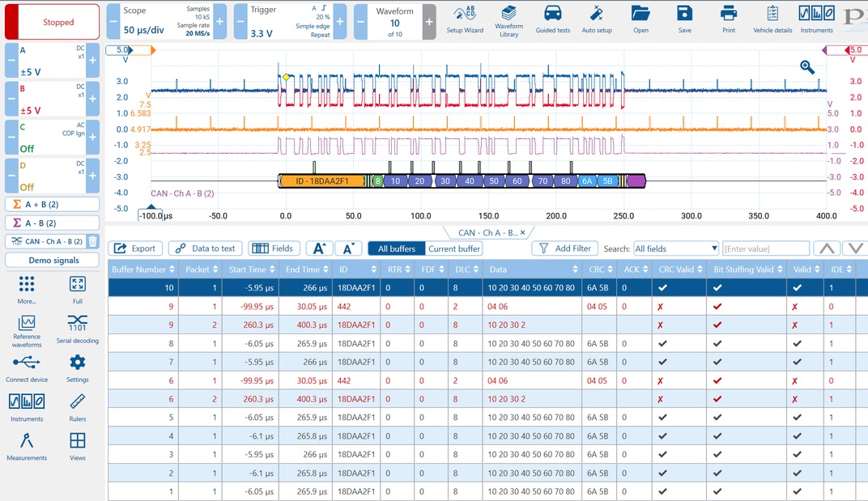Print the waveform
Screen dimensions: 868x501
(729, 20)
